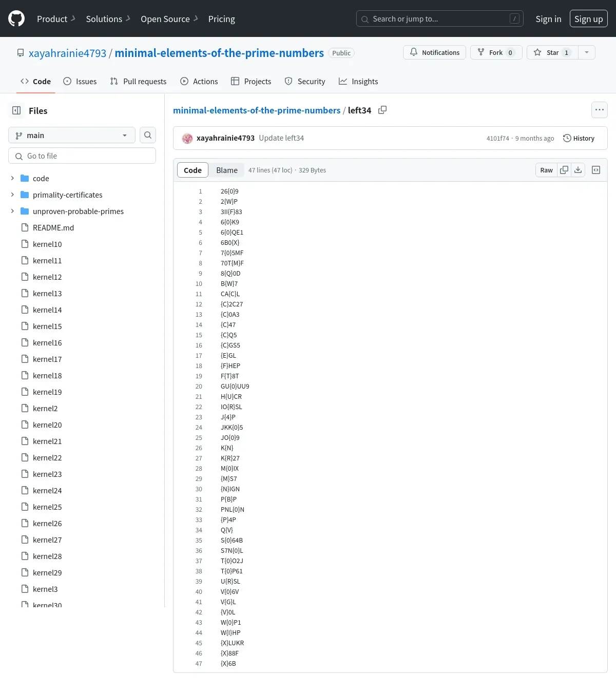Focus the Go to file field

(x=82, y=156)
